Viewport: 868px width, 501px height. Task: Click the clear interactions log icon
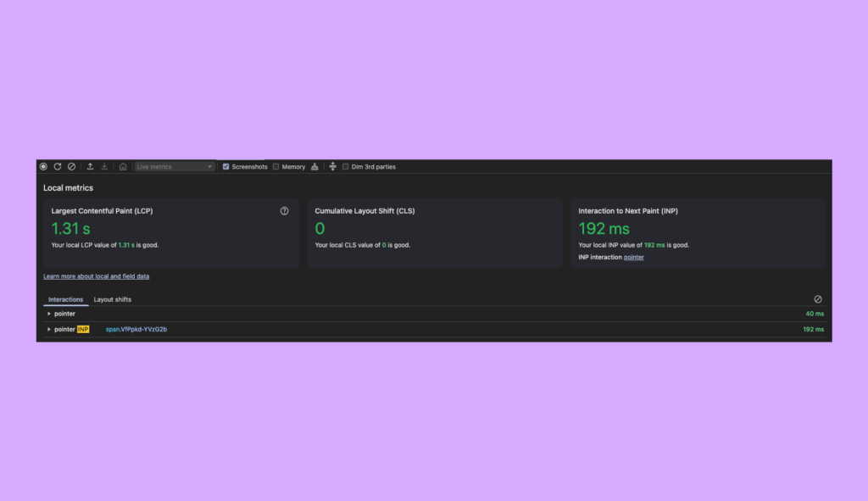click(x=817, y=299)
